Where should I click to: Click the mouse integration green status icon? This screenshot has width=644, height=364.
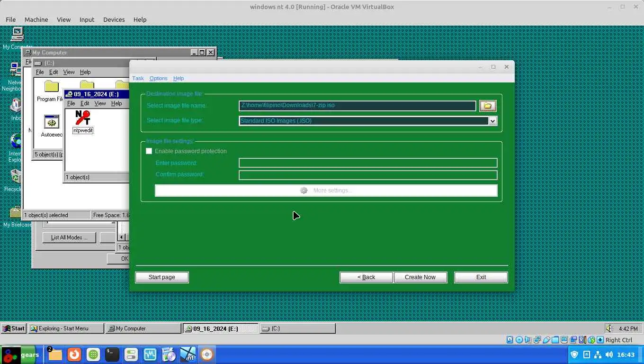[x=591, y=340]
